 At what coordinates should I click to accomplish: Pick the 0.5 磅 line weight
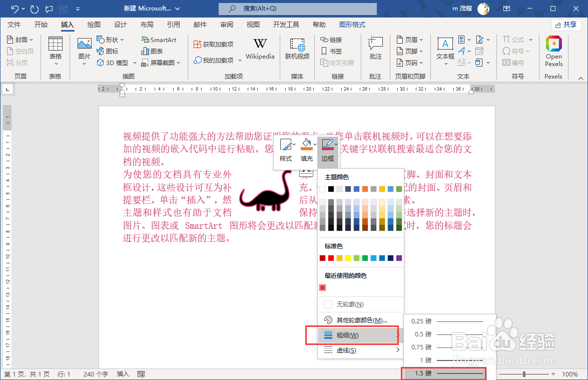pos(443,334)
